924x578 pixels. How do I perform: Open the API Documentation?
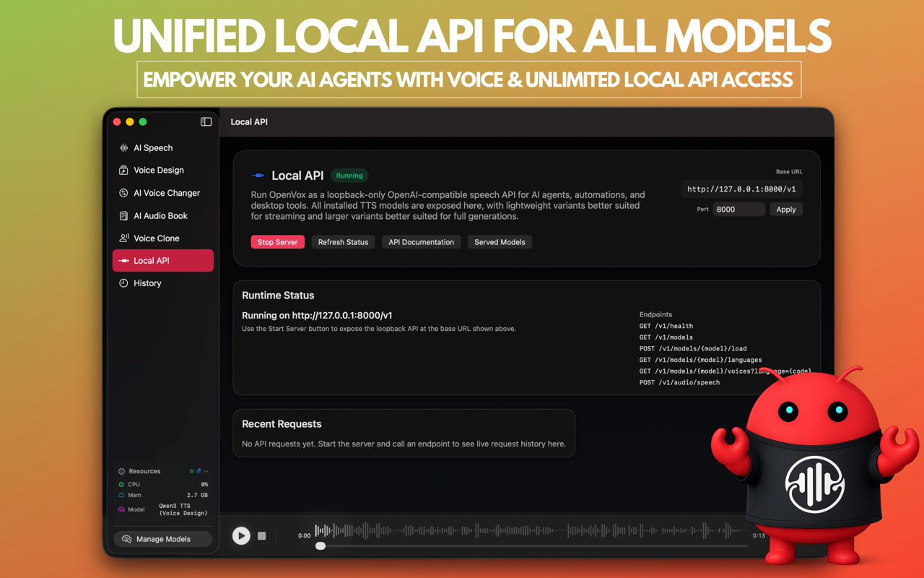(x=421, y=242)
